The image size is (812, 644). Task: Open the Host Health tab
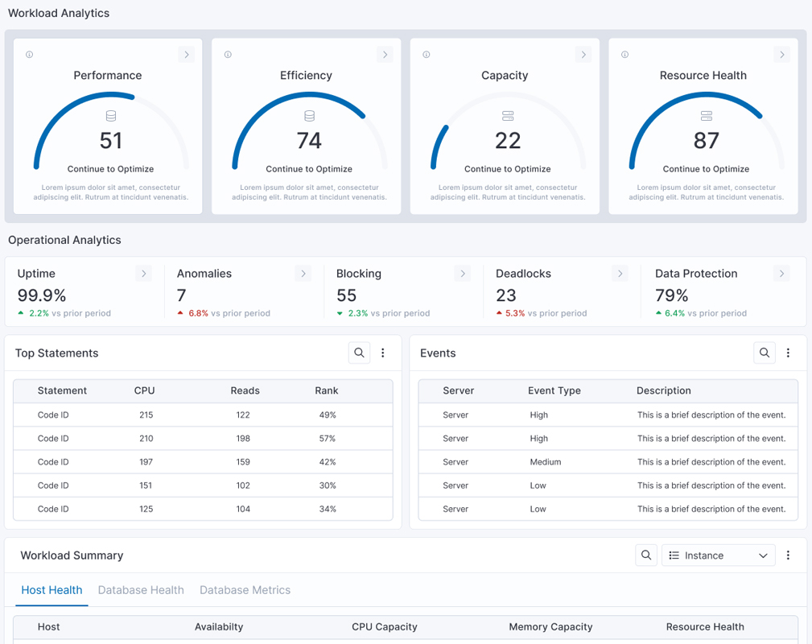[52, 590]
